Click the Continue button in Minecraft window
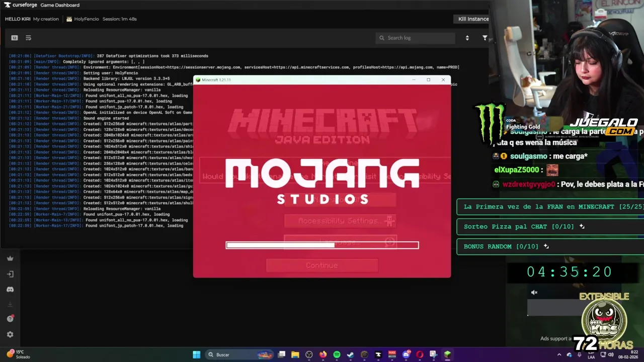The width and height of the screenshot is (644, 362). [322, 265]
